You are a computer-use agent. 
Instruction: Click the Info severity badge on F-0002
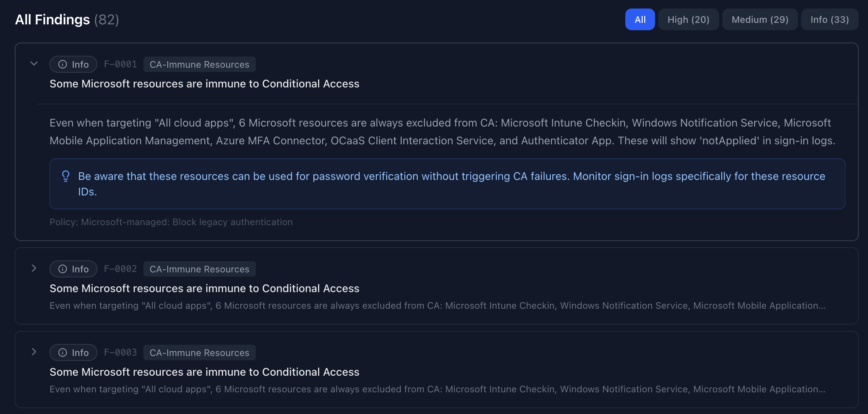click(x=73, y=269)
